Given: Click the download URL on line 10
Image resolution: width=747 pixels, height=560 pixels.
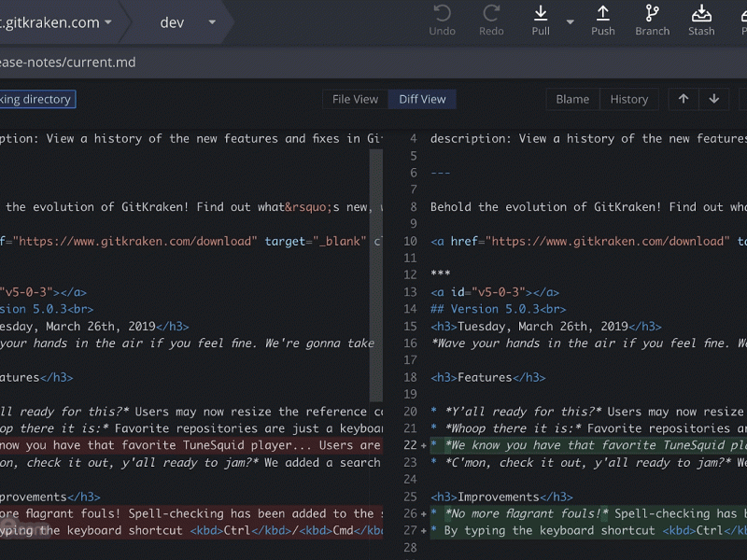Looking at the screenshot, I should tap(610, 242).
